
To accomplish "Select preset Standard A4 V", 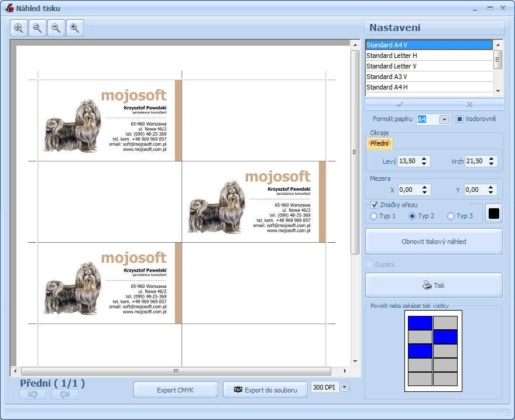I will tap(429, 45).
